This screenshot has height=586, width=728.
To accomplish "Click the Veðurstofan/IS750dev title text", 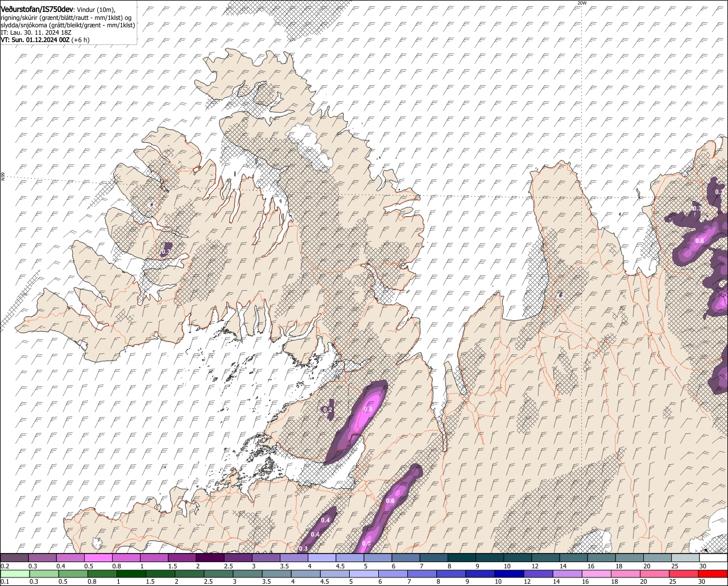I will tap(38, 9).
